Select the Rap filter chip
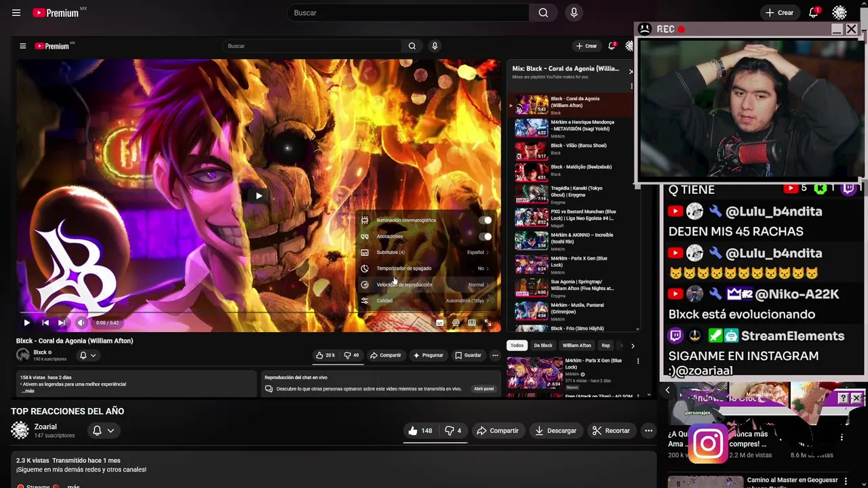This screenshot has height=488, width=868. coord(606,346)
